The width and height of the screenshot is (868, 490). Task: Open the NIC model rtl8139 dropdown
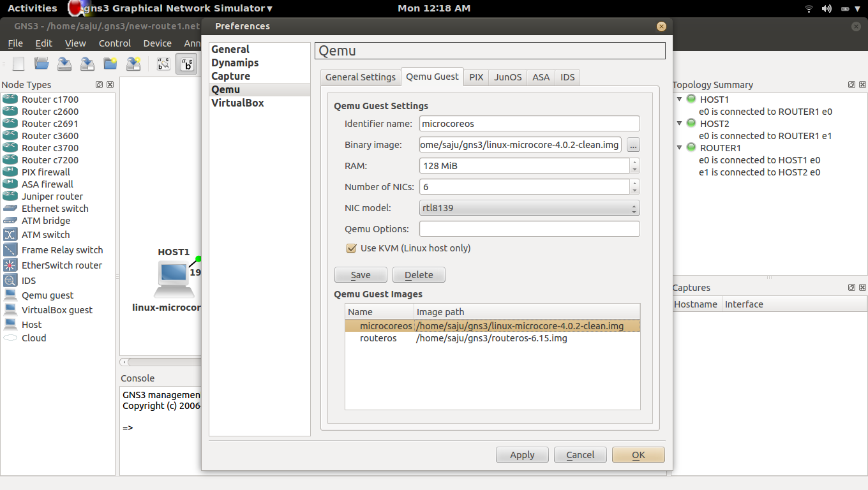(x=529, y=208)
